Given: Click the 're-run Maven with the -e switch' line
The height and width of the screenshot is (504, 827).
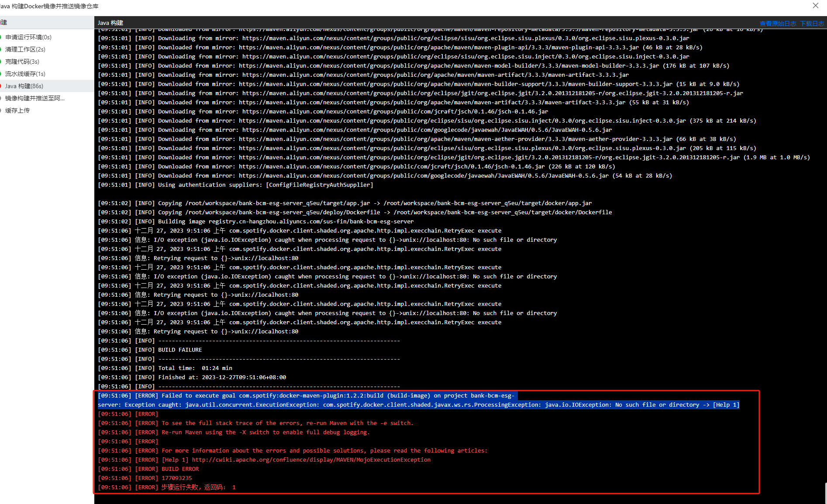Looking at the screenshot, I should (x=255, y=423).
